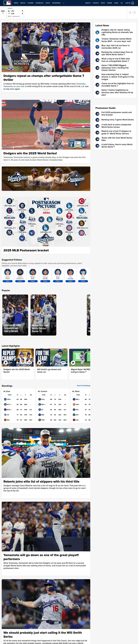Follow Roki Sasaki
This screenshot has height=644, width=138.
(x=83, y=281)
